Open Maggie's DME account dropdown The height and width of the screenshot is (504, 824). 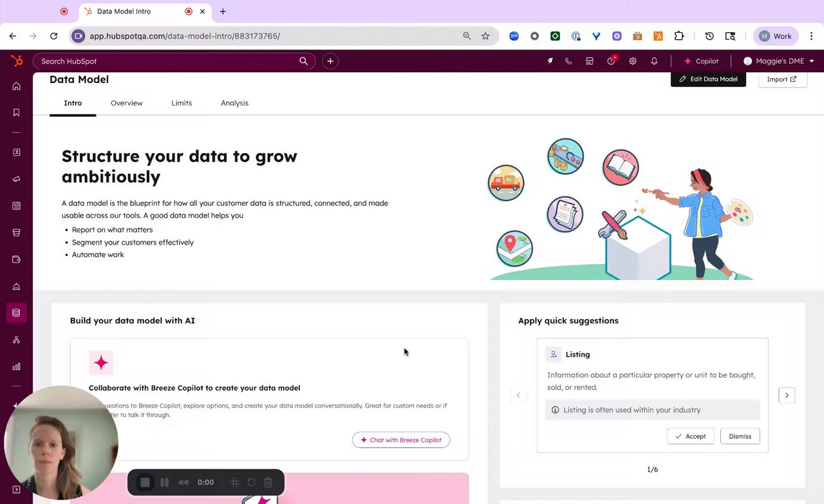coord(779,61)
